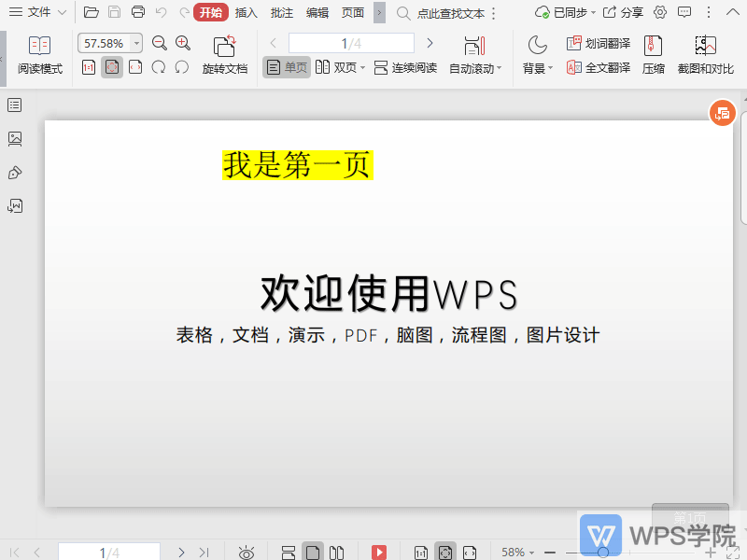This screenshot has width=747, height=560.
Task: Start slideshow with red play button
Action: click(x=379, y=553)
